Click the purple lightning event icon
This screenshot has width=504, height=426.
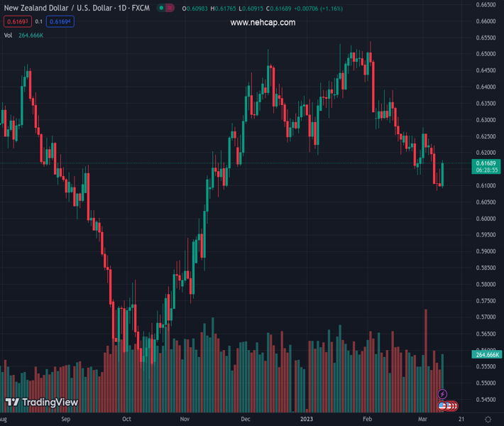[442, 394]
